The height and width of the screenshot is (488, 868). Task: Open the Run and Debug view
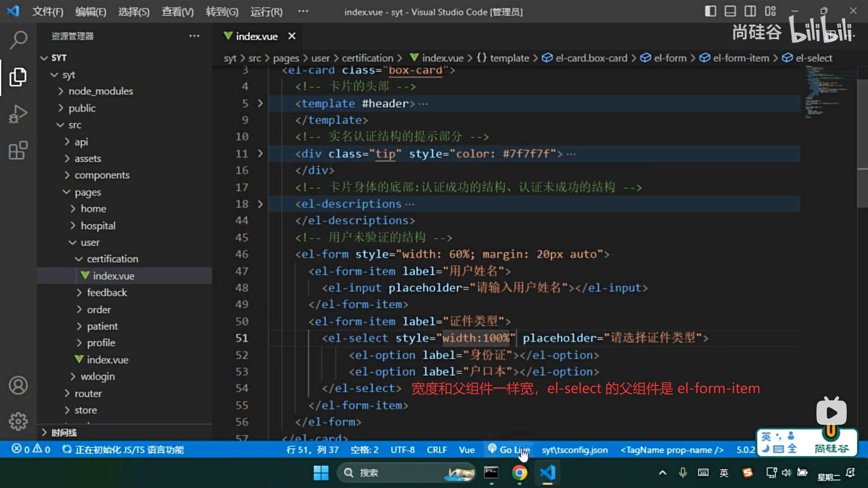pos(18,114)
